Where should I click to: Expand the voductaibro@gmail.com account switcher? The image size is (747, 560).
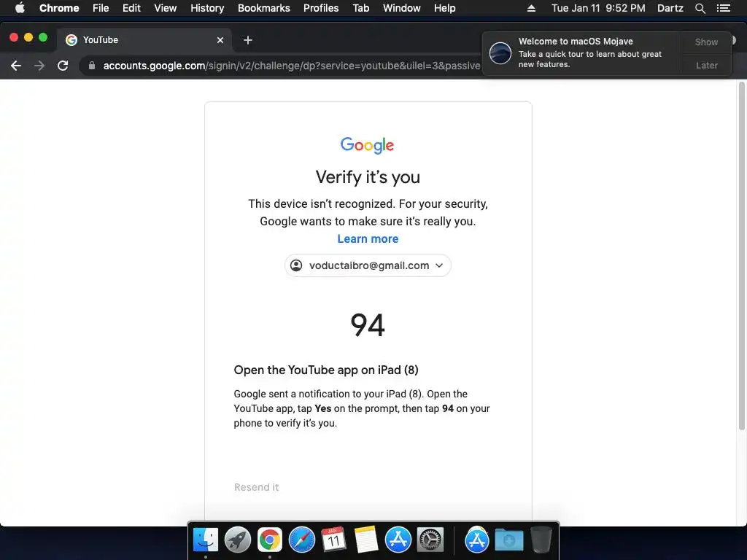(x=368, y=265)
